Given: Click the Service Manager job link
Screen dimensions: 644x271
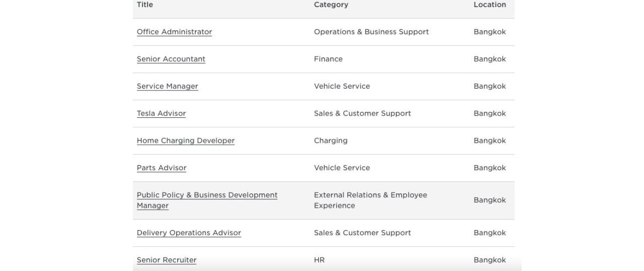Looking at the screenshot, I should click(167, 86).
